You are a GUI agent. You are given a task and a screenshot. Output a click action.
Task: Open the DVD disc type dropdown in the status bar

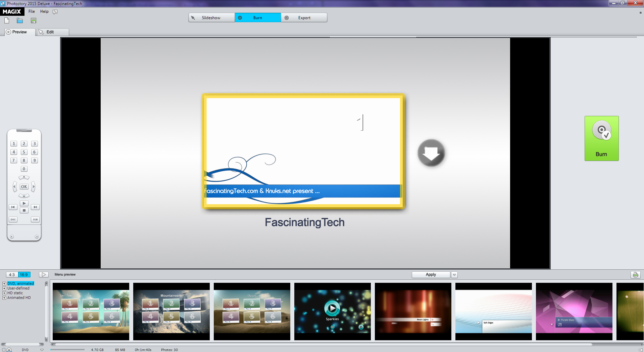pos(42,350)
